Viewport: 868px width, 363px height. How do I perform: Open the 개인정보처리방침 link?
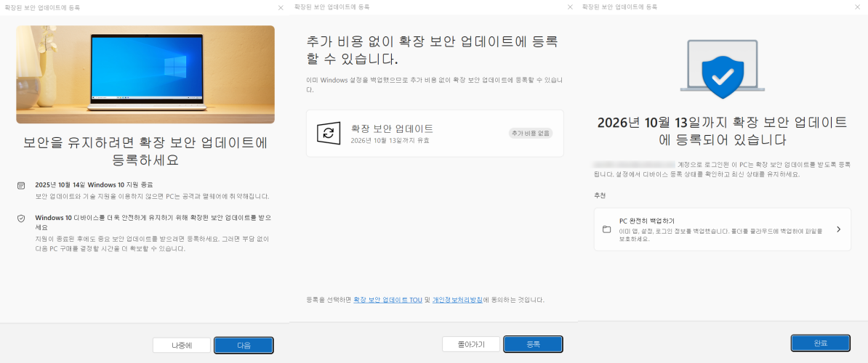coord(457,299)
